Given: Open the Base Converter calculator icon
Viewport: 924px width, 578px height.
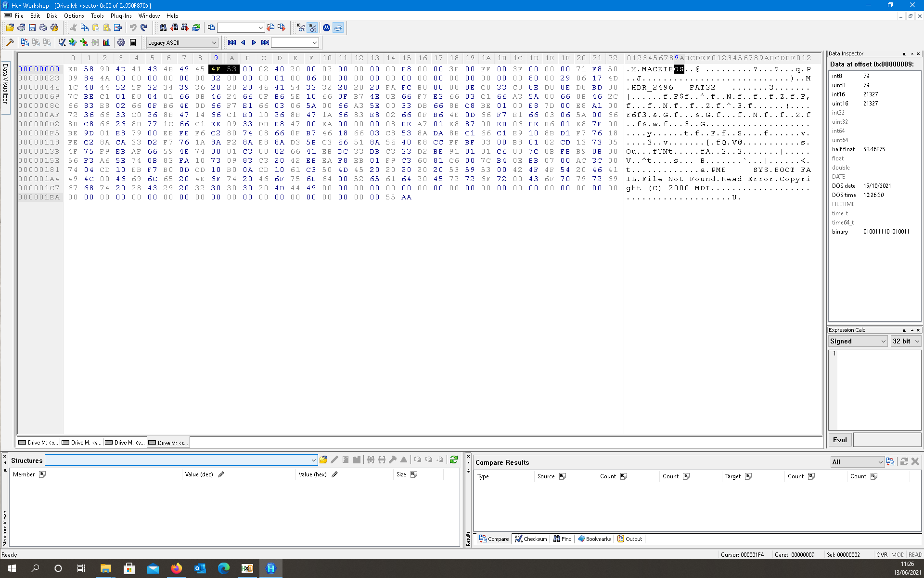Looking at the screenshot, I should 133,43.
